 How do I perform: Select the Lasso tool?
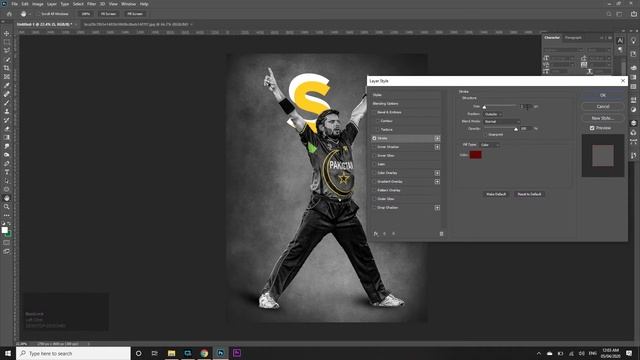tap(7, 51)
